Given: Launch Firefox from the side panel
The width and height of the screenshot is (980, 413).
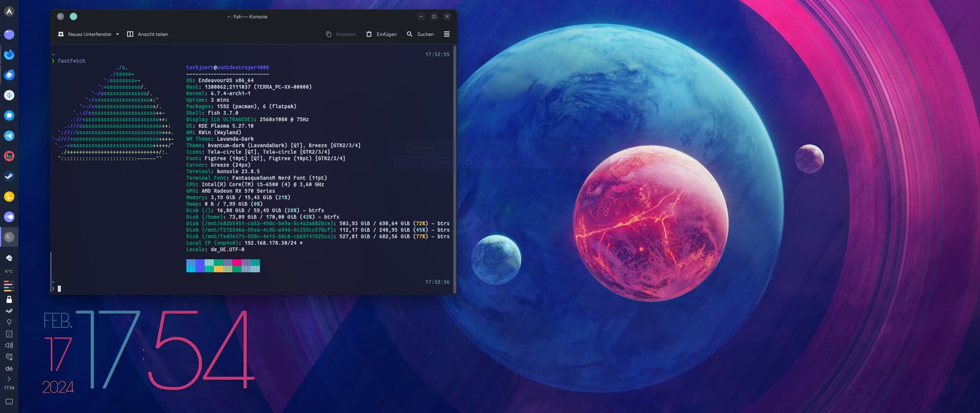Looking at the screenshot, I should pos(9,55).
